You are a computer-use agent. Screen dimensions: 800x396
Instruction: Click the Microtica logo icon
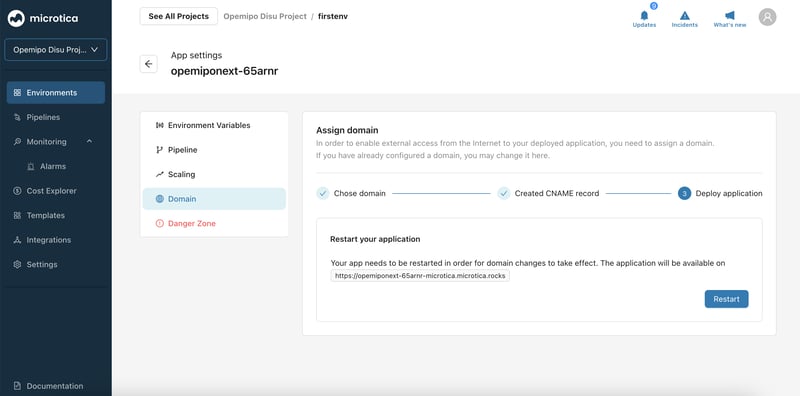(16, 18)
